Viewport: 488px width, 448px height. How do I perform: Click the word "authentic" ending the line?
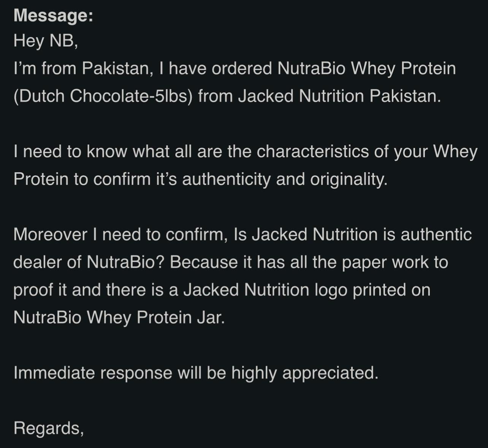click(436, 234)
